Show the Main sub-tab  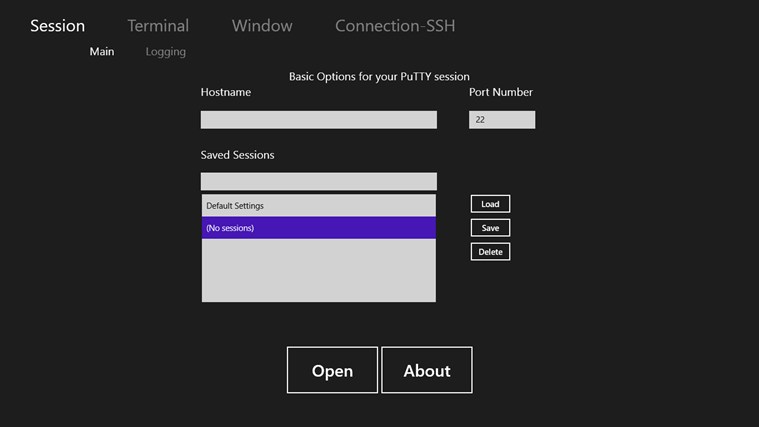(102, 51)
